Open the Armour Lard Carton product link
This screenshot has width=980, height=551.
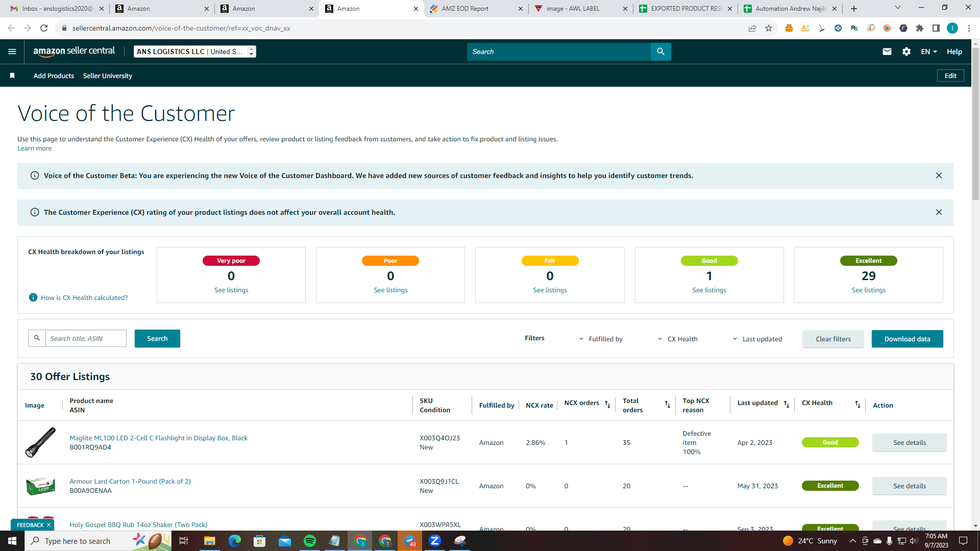pos(130,481)
